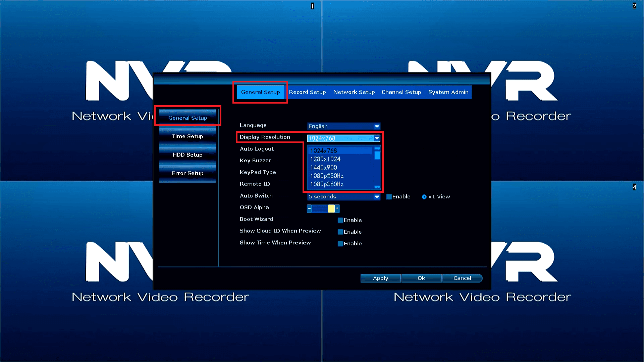
Task: Choose 1024x768 in the resolution list
Action: click(x=340, y=150)
